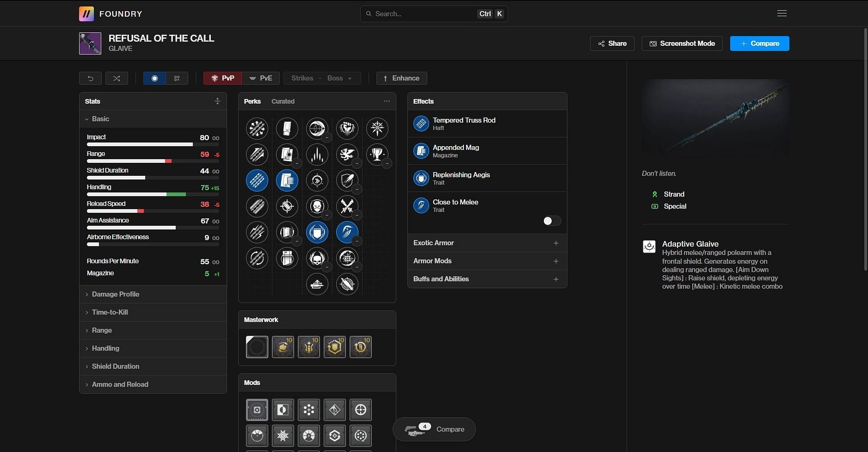Expand Buffs and Abilities section

pyautogui.click(x=487, y=279)
